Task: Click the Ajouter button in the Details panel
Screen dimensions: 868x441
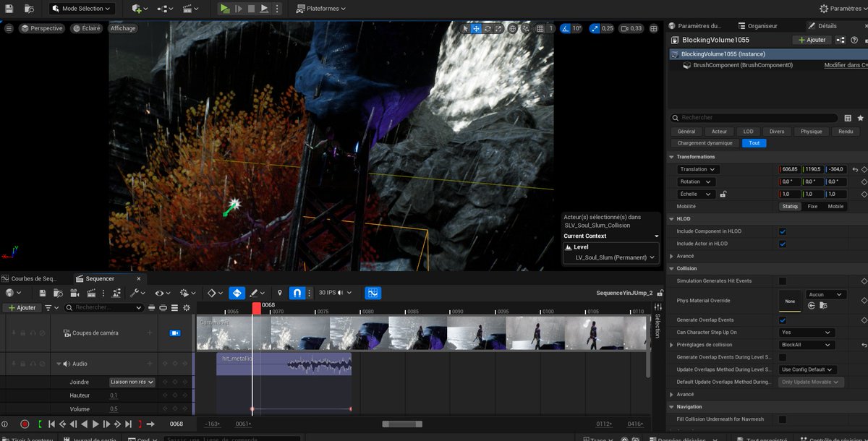Action: tap(812, 40)
